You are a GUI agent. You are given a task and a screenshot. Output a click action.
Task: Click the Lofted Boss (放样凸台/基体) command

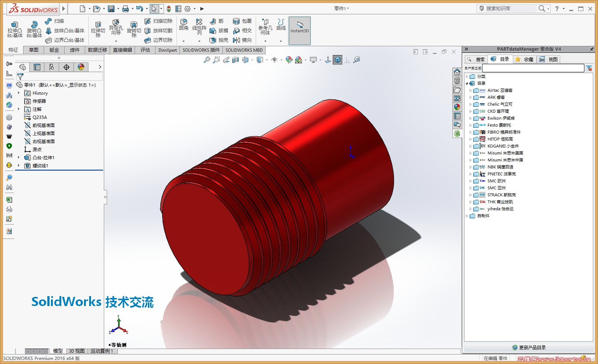pyautogui.click(x=65, y=31)
